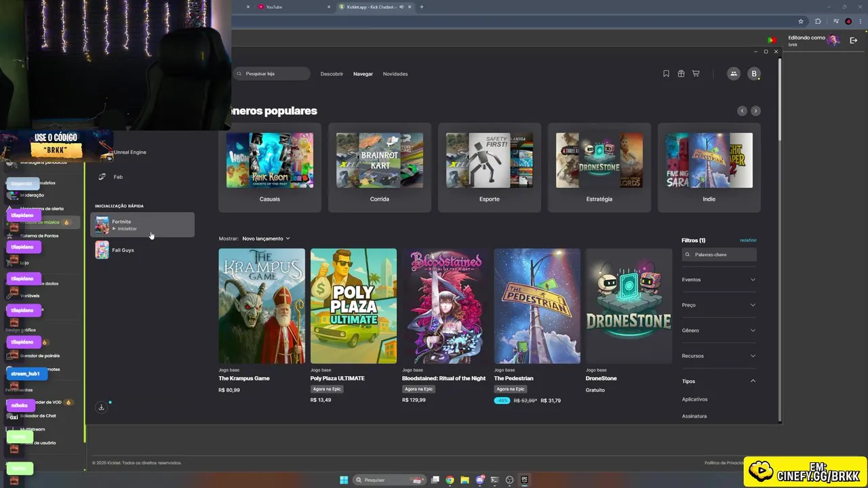
Task: Click the Fab sidebar icon
Action: [x=102, y=177]
